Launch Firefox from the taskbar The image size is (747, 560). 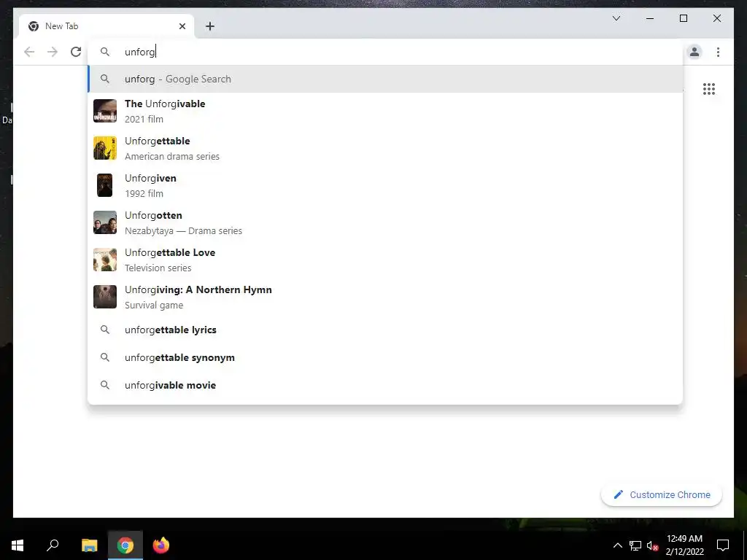coord(161,545)
